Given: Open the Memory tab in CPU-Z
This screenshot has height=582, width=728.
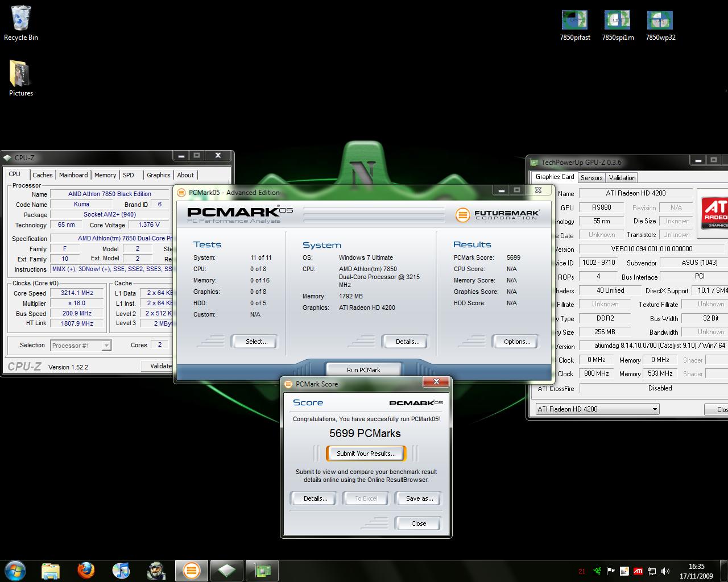Looking at the screenshot, I should point(105,175).
